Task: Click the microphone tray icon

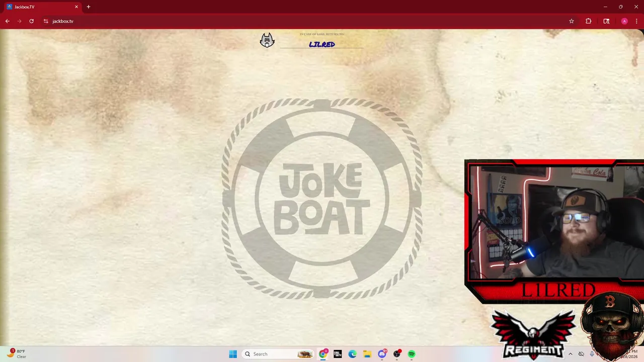Action: 592,354
